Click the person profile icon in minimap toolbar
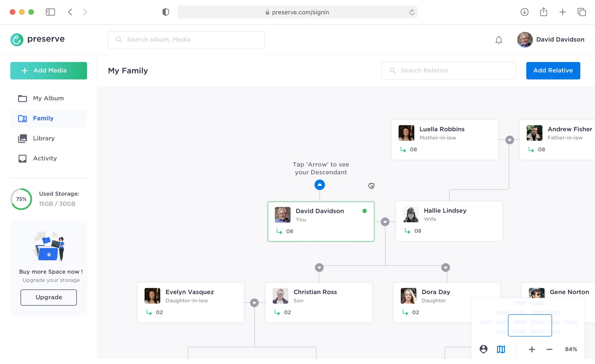595x364 pixels. pos(483,349)
